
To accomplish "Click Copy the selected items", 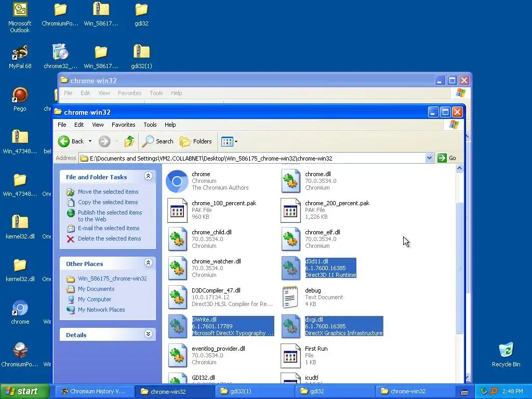I will [108, 202].
